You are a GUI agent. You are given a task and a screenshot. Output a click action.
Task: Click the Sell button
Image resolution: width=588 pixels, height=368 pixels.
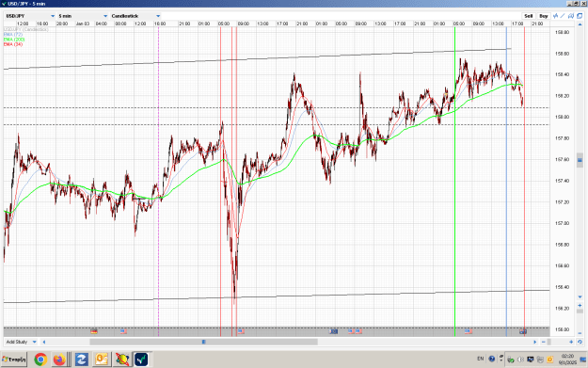(529, 16)
